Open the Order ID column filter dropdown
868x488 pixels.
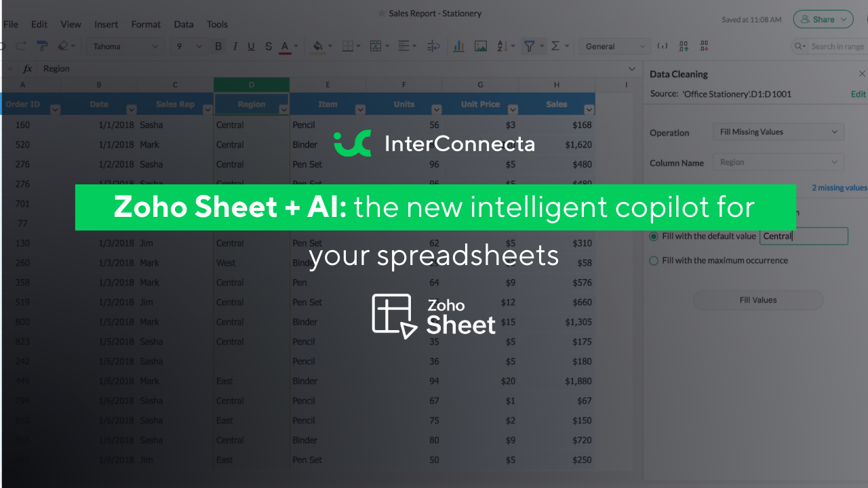coord(56,110)
